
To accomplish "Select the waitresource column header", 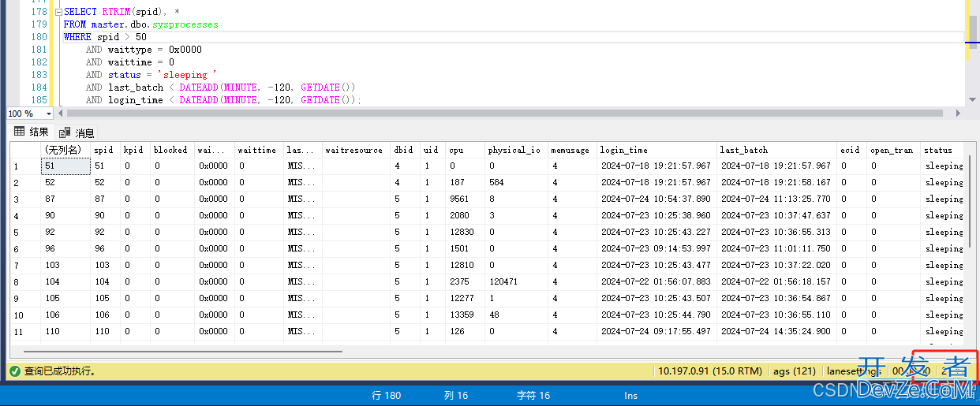I will tap(357, 150).
